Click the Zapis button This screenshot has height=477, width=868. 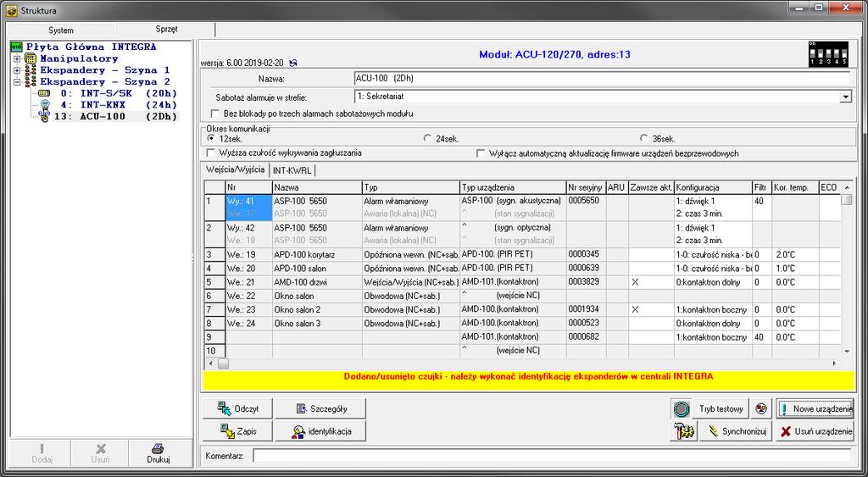click(237, 431)
